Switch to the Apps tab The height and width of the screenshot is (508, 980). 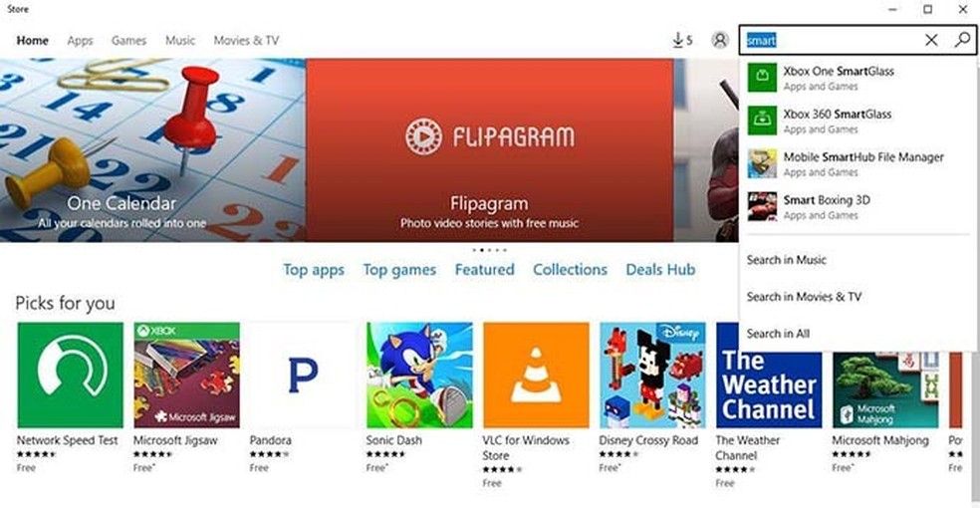80,41
